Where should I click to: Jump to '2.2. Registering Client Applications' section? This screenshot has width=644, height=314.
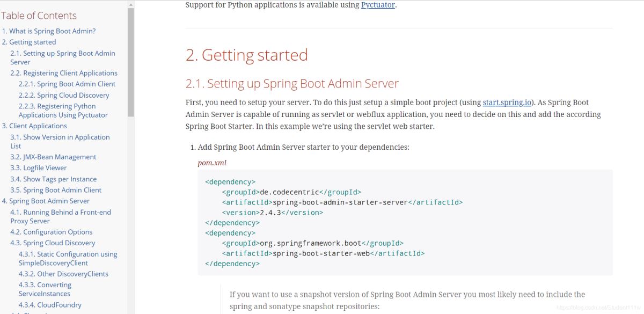point(70,73)
